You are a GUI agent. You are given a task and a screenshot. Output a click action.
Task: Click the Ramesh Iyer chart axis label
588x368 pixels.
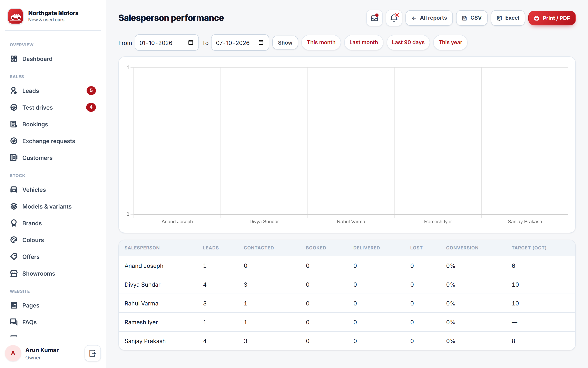pos(438,221)
